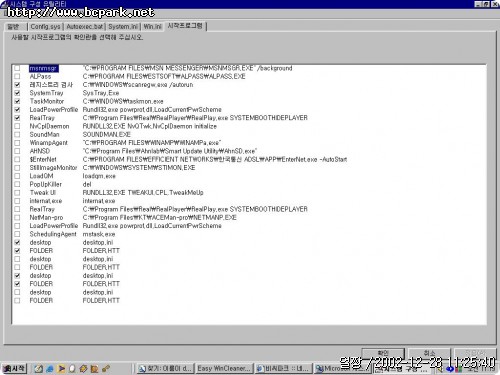
Task: Select the loadqm.exe command text
Action: pyautogui.click(x=99, y=176)
